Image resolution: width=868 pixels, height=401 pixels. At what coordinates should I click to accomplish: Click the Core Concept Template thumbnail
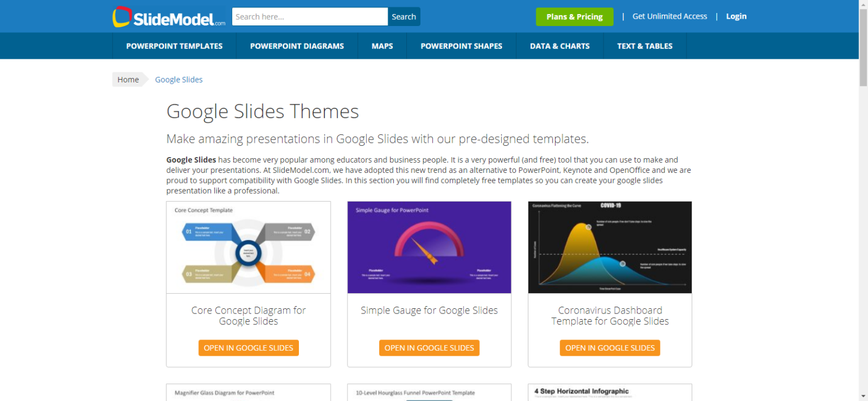tap(249, 247)
